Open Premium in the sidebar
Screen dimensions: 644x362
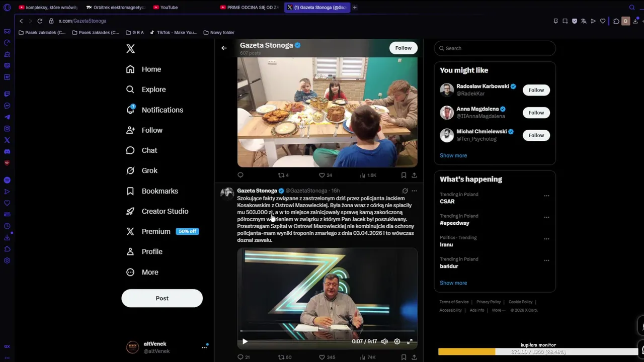(162, 231)
